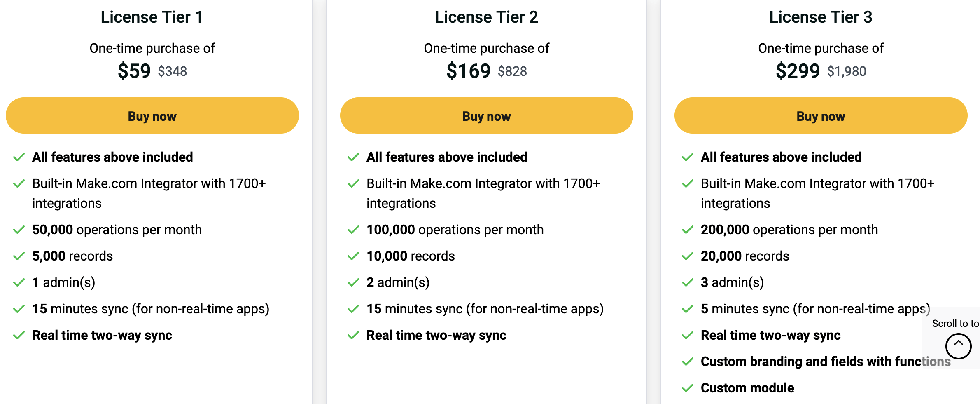This screenshot has width=980, height=404.
Task: Click checkmark next to Tier 1 Real time sync
Action: click(x=19, y=335)
